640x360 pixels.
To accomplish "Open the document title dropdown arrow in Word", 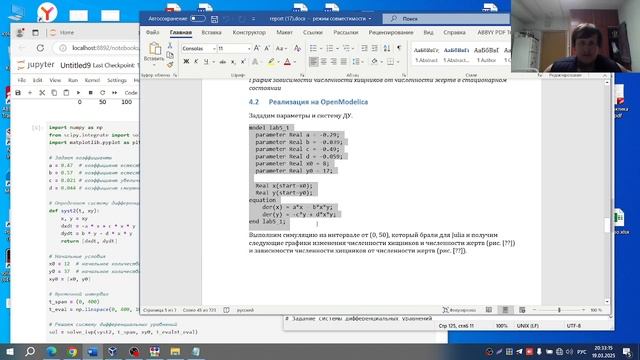I will (x=370, y=19).
